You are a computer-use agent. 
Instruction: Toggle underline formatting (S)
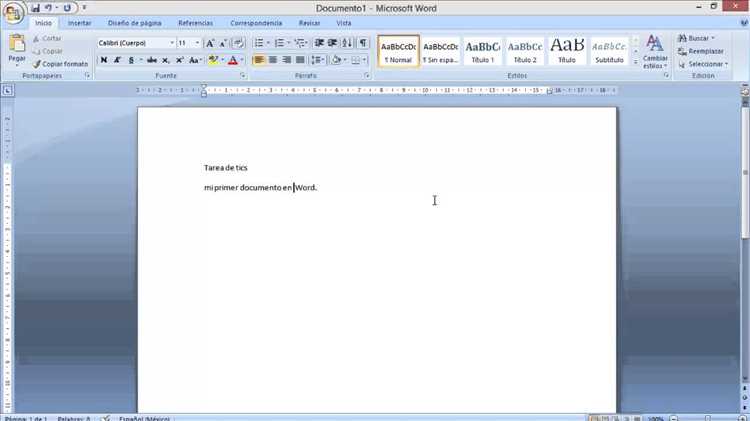click(131, 60)
